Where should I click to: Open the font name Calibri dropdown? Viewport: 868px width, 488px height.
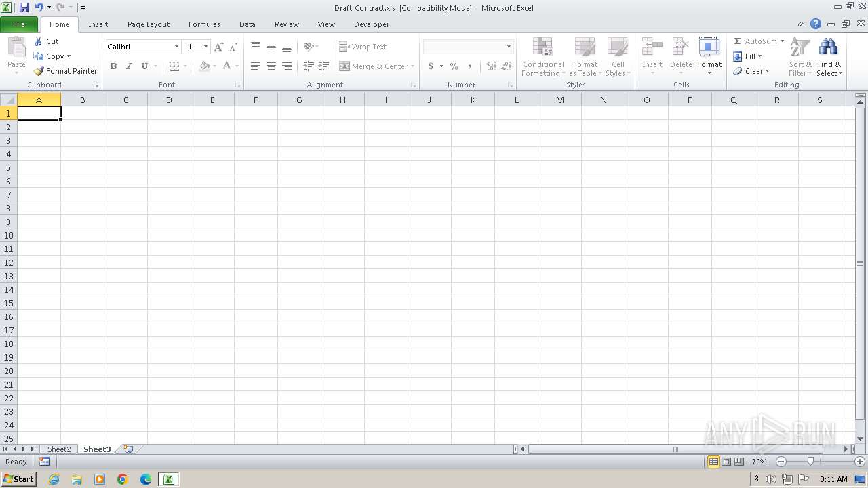pos(176,47)
